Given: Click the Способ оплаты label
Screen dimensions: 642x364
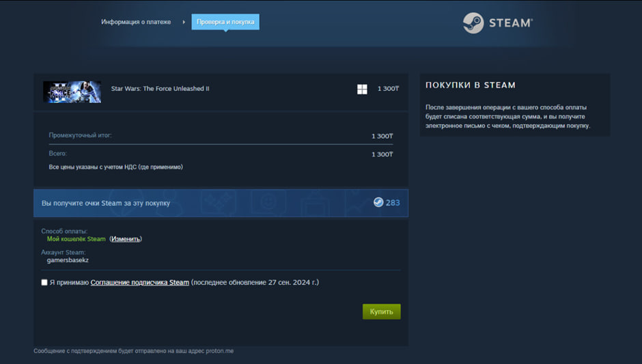Looking at the screenshot, I should coord(64,232).
